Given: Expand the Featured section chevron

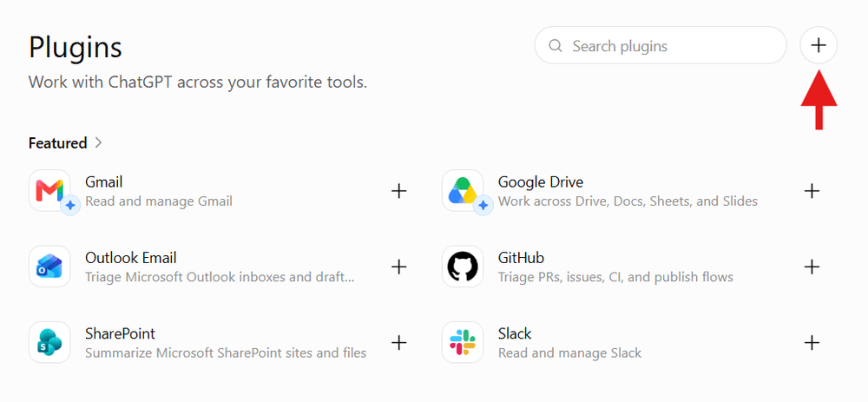Looking at the screenshot, I should [99, 143].
